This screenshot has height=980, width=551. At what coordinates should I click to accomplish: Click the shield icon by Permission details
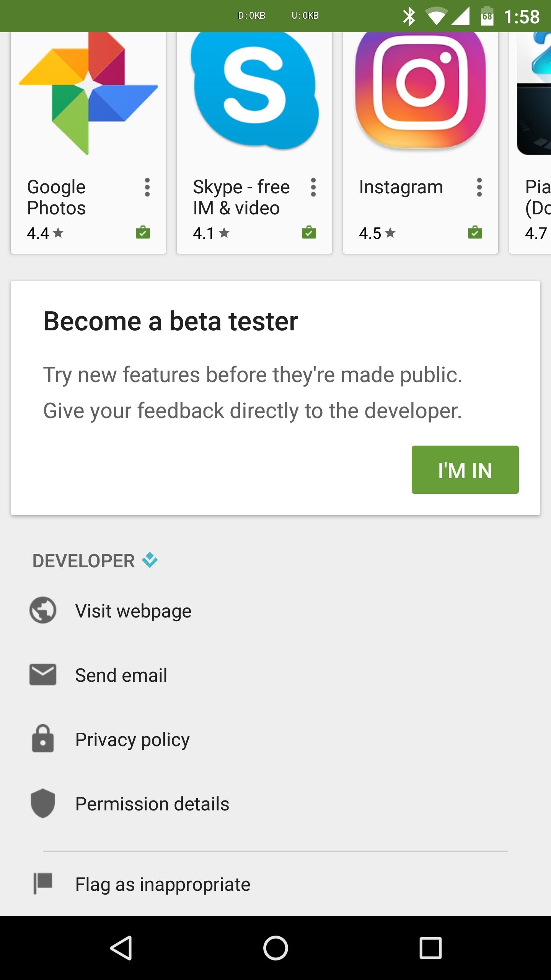[x=42, y=803]
